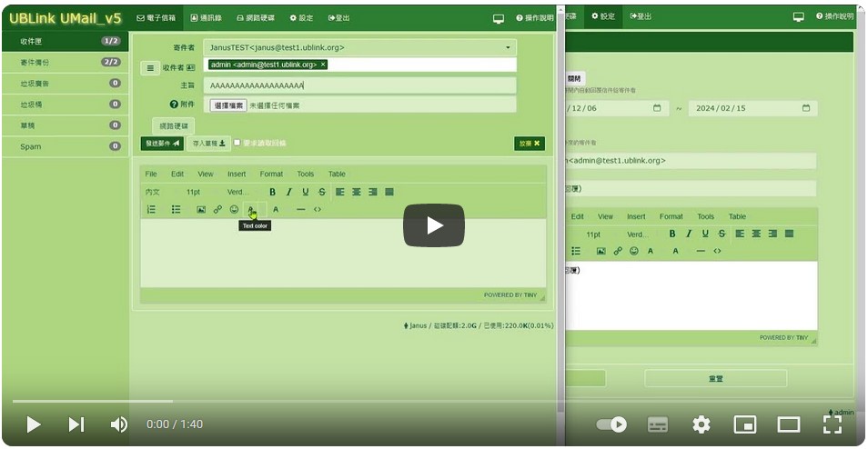Click the 發送郵件 send button
This screenshot has width=868, height=449.
(x=162, y=143)
